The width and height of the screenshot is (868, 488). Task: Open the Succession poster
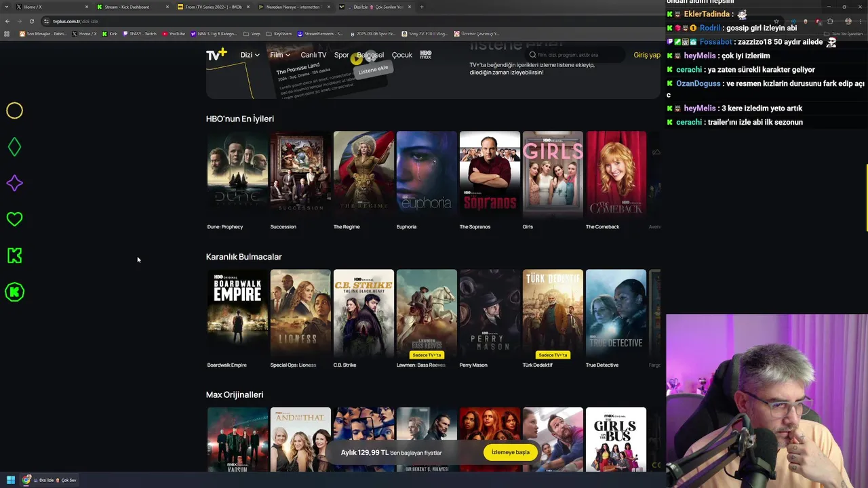point(300,175)
